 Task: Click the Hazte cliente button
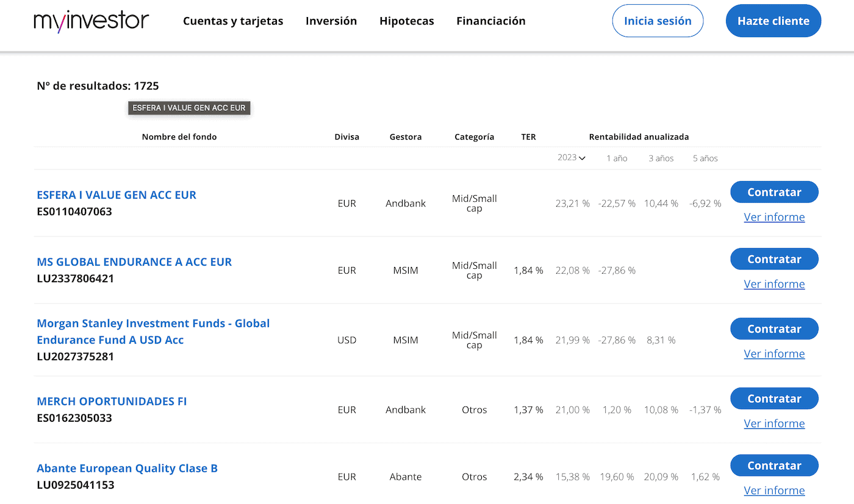tap(773, 21)
